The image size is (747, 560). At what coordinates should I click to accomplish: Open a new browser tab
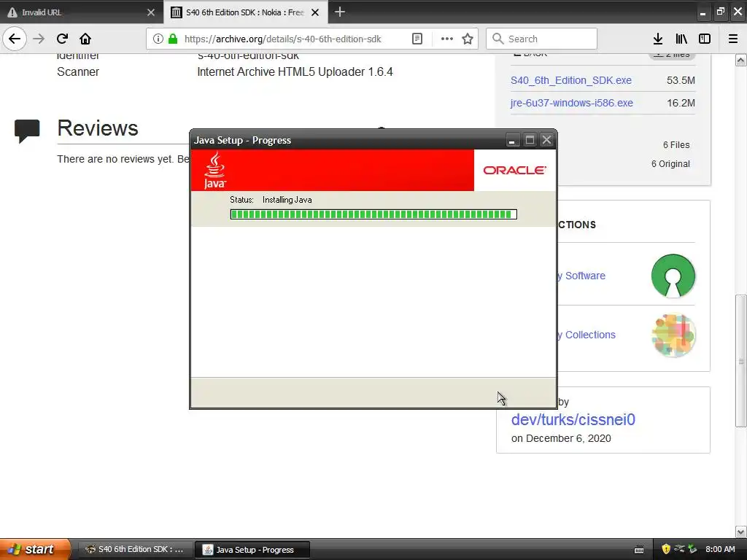tap(340, 12)
